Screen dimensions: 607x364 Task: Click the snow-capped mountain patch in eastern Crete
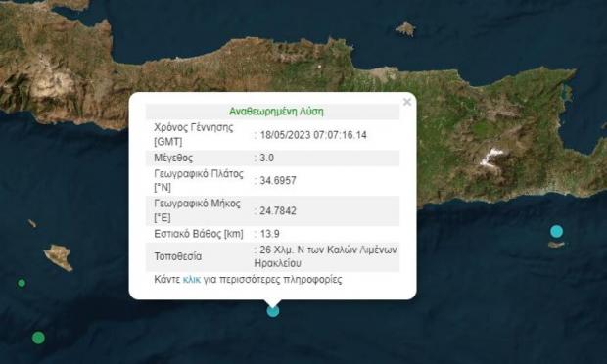[x=490, y=158]
